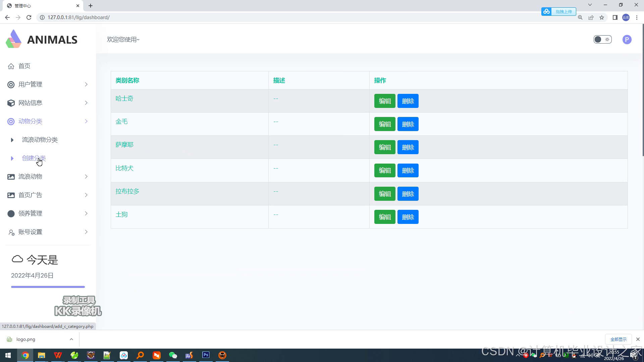644x362 pixels.
Task: Collapse the 动物分类 menu chevron
Action: coord(86,121)
